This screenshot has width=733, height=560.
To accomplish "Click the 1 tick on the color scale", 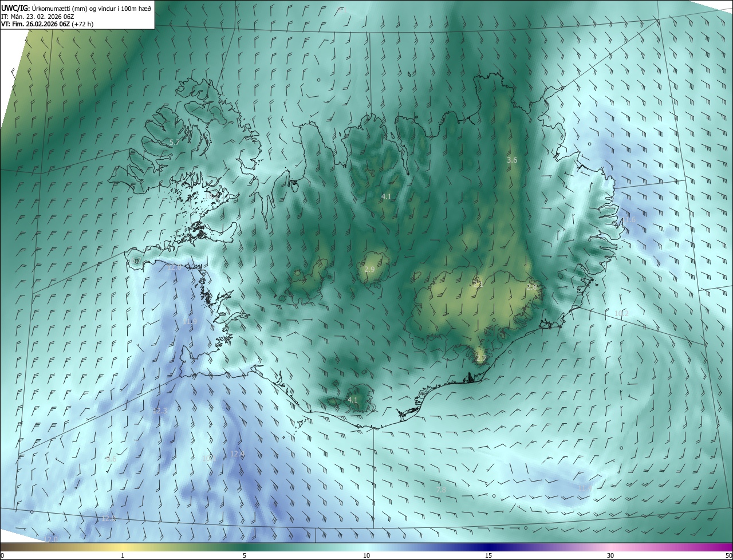I will pos(123,555).
